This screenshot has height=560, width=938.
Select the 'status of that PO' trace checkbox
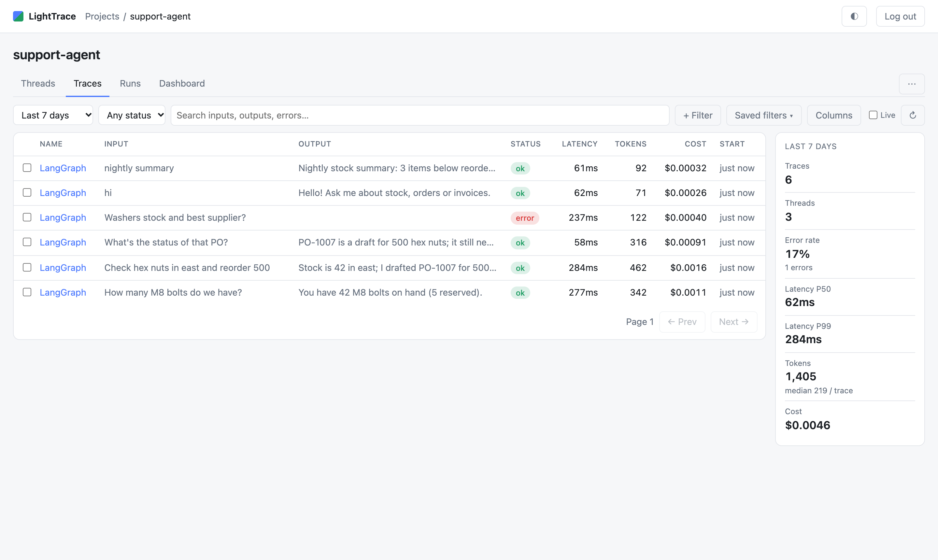(27, 242)
